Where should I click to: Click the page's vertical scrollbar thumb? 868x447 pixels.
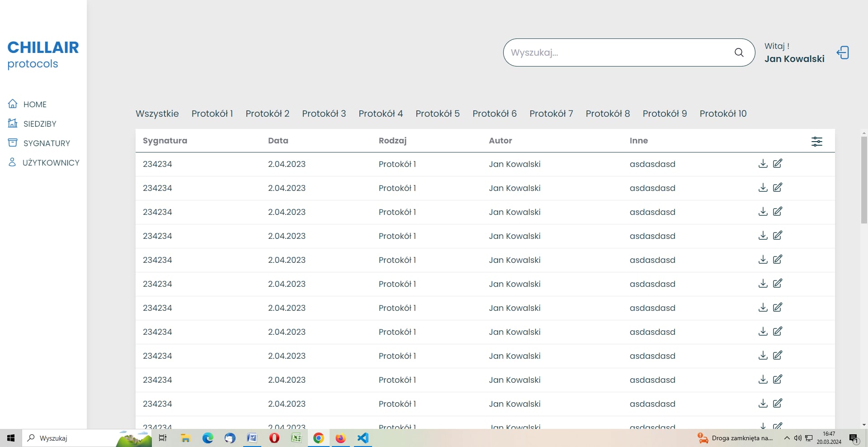[864, 180]
